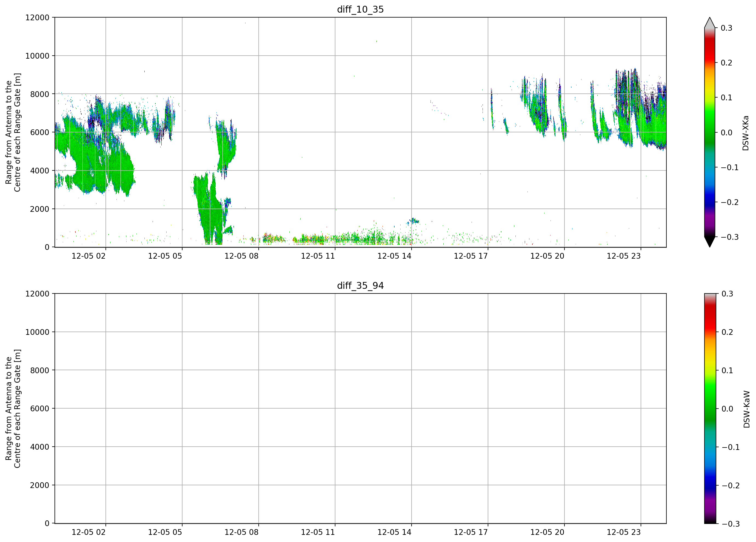Select the DSW-KaW colorbar label
Viewport: 756px width, 542px height.
(747, 409)
